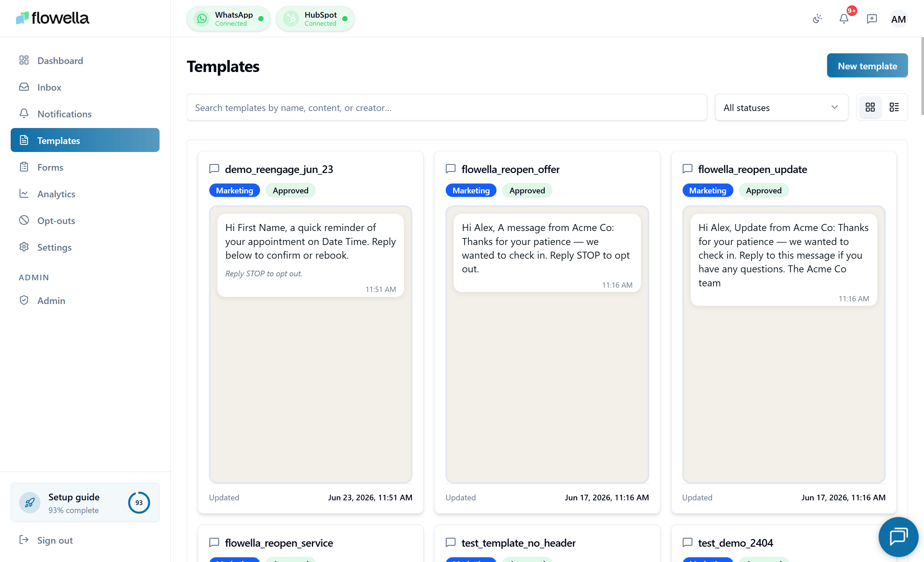Click the WhatsApp Connected status chip
The image size is (924, 562).
click(x=228, y=18)
